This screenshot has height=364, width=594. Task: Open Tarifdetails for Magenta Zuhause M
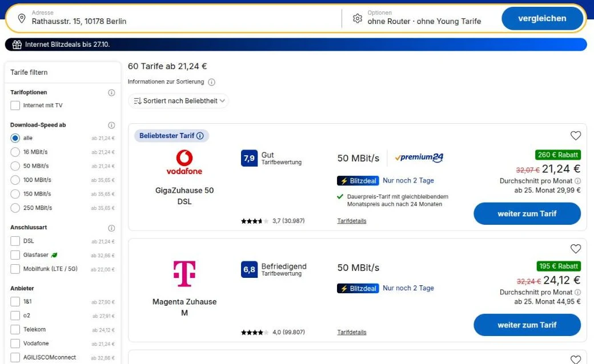click(x=352, y=332)
